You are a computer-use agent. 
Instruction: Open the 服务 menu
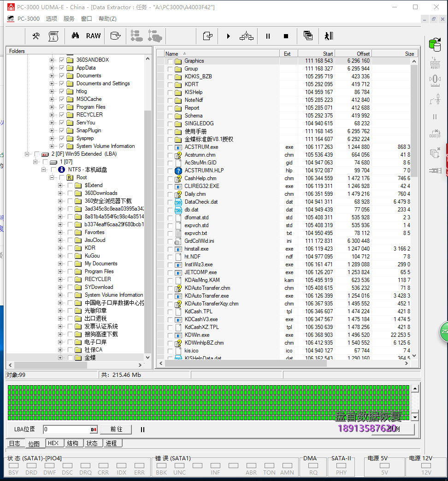69,19
